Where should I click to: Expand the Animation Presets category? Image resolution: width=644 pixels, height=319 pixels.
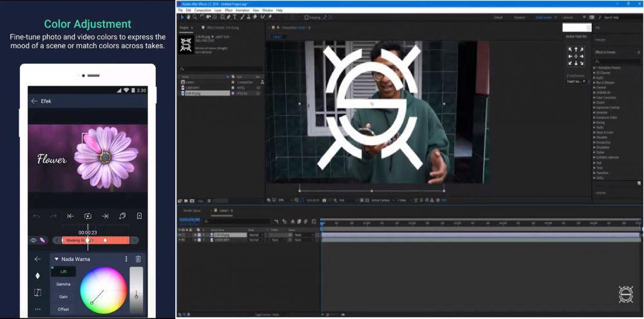tap(594, 68)
